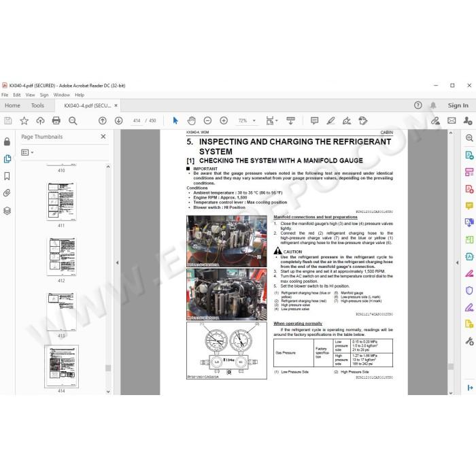
Task: Open the Comment tool in right pane
Action: click(x=469, y=206)
